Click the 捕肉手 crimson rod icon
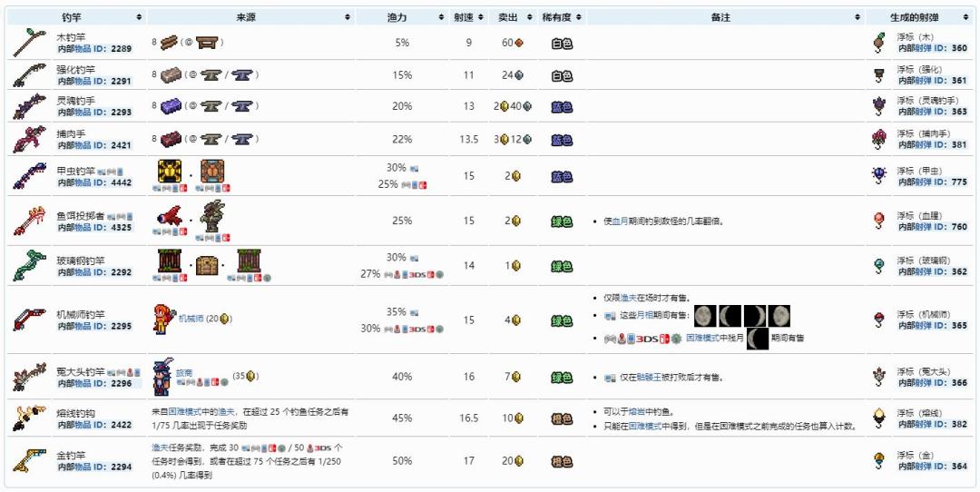 [x=29, y=139]
